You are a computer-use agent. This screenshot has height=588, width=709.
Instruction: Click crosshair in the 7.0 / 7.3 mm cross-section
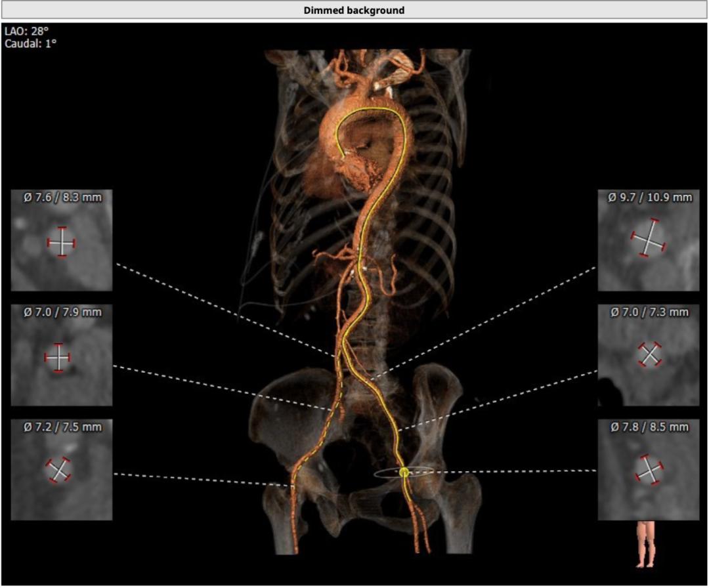click(x=649, y=354)
